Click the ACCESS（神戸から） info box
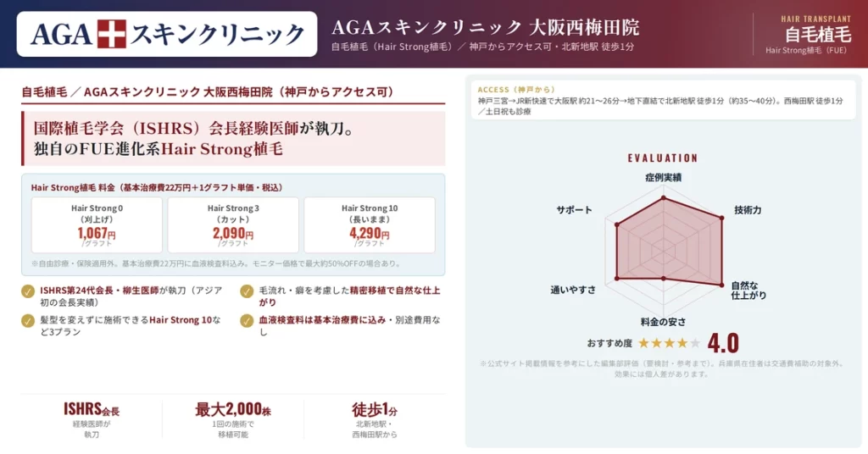The height and width of the screenshot is (454, 868). tap(663, 100)
